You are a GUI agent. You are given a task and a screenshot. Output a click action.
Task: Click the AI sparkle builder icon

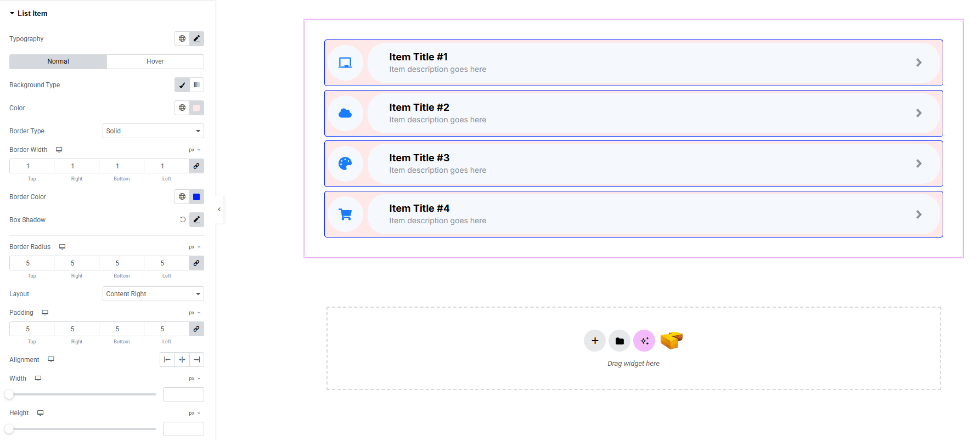[644, 341]
